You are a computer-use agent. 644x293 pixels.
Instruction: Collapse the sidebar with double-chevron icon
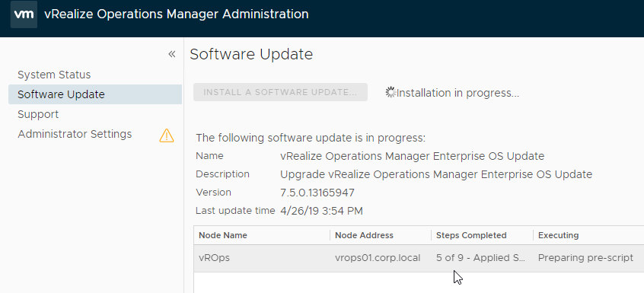(x=172, y=54)
